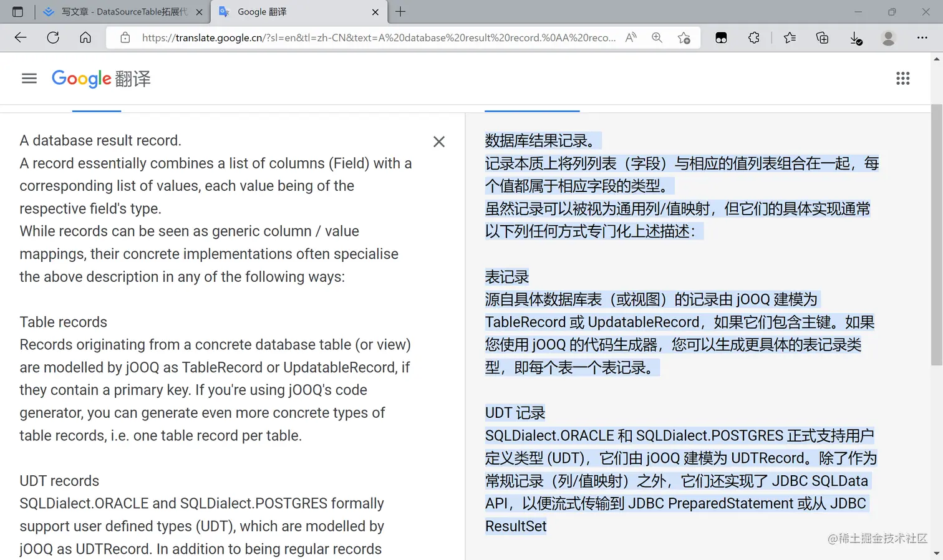Click the Google 翻译 logo

pyautogui.click(x=101, y=79)
